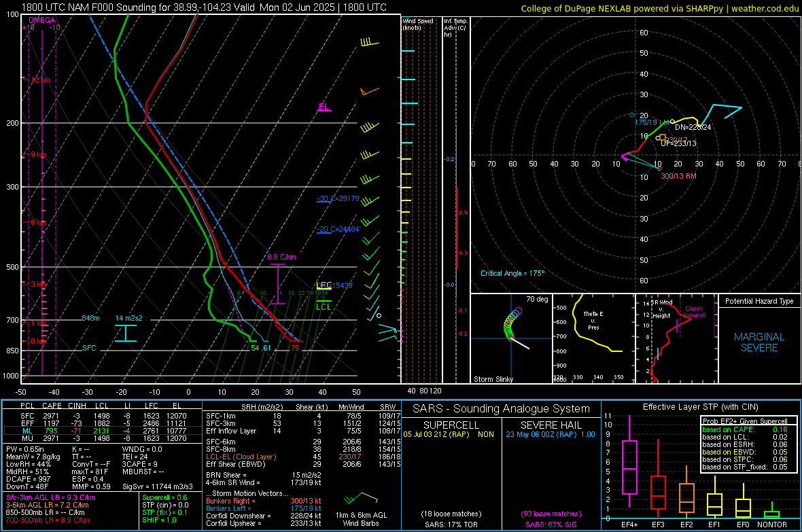Click the LCL-EL (Cloud Layer) row
Image resolution: width=802 pixels, height=532 pixels.
click(303, 457)
